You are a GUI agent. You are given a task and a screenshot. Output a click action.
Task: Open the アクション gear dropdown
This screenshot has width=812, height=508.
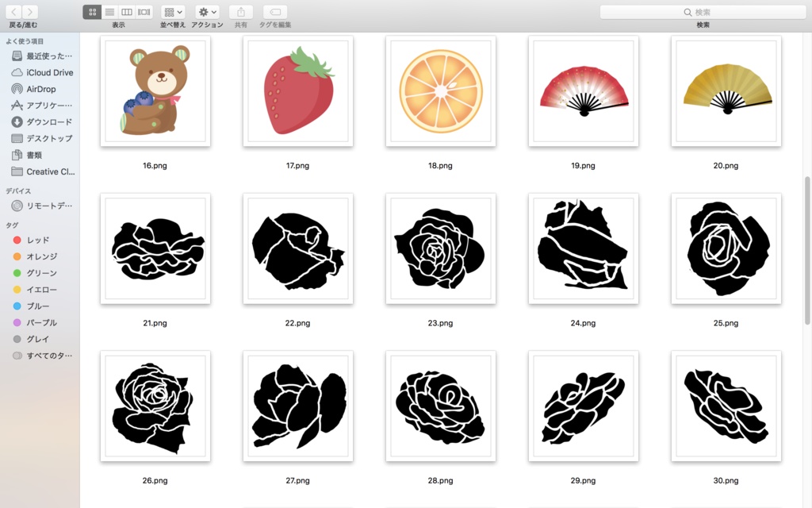pyautogui.click(x=208, y=12)
